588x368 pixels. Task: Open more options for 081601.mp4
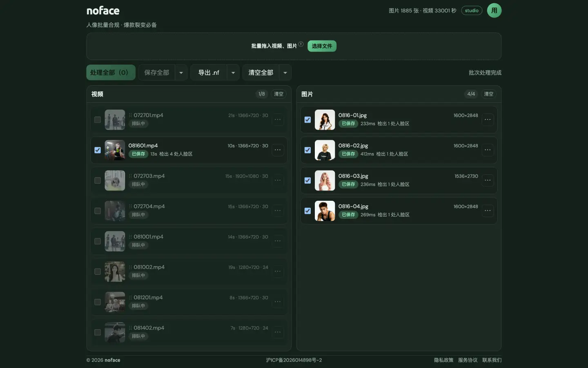(278, 150)
